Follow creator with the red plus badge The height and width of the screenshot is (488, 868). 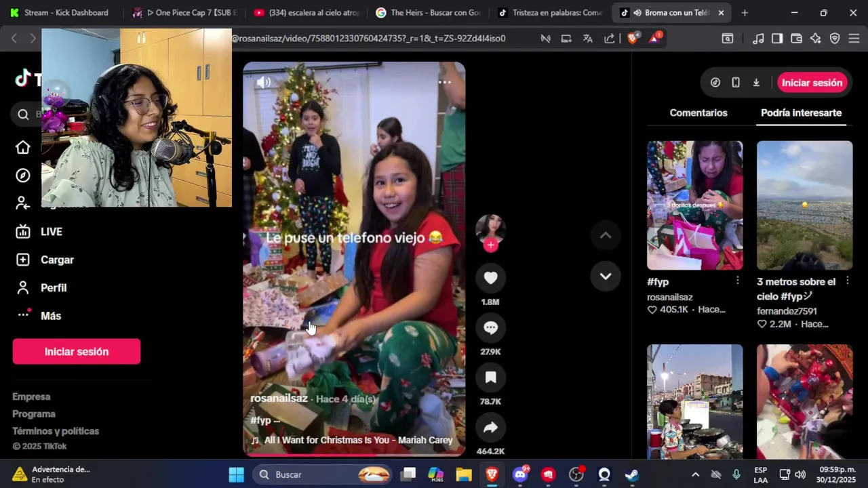490,245
